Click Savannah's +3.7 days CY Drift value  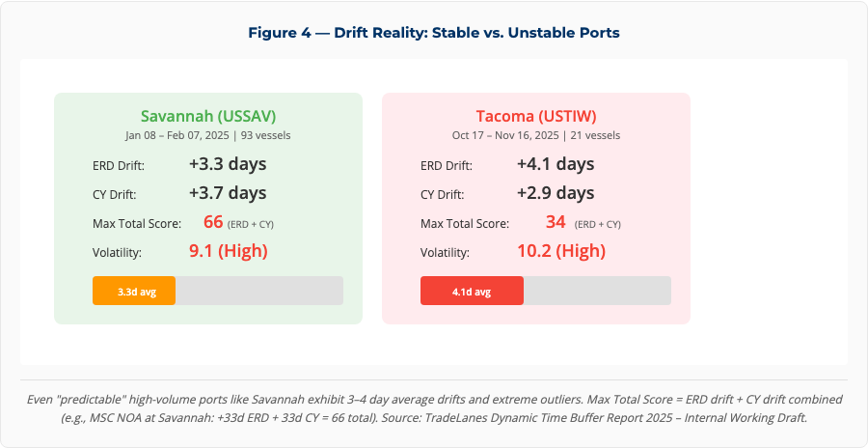tap(228, 193)
